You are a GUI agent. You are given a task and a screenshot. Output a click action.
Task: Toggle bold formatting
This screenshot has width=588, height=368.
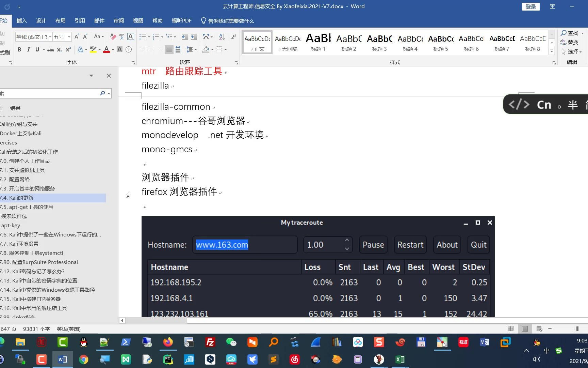(19, 49)
